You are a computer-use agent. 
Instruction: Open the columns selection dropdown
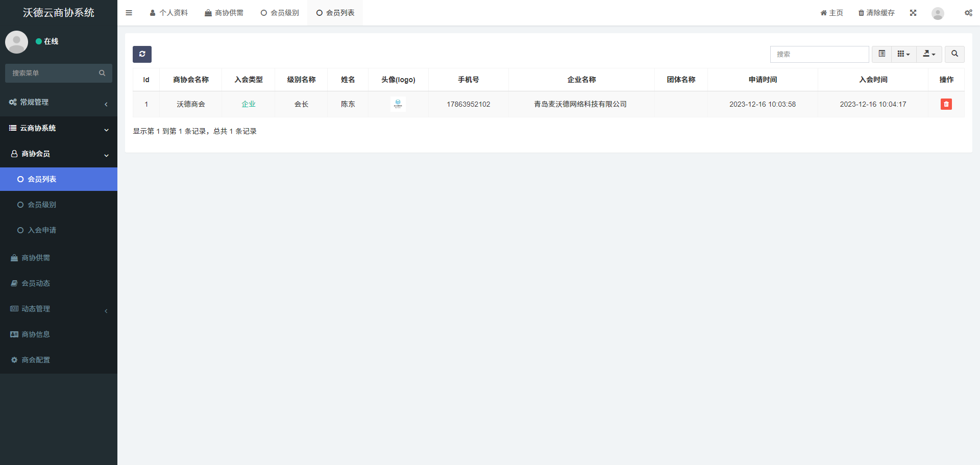coord(903,54)
